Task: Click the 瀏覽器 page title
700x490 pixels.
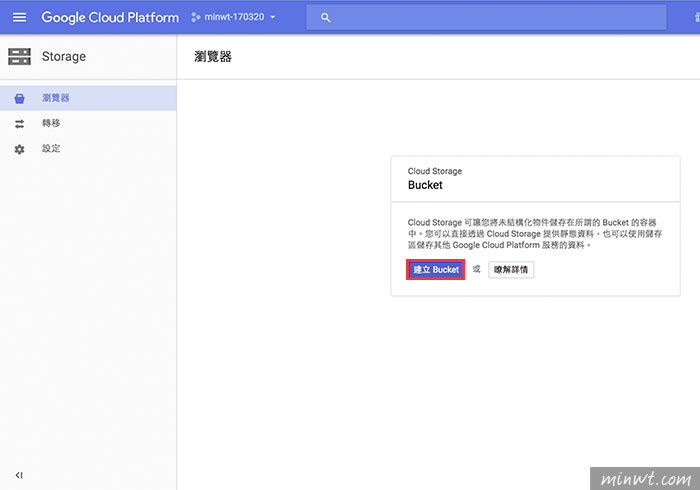Action: coord(213,57)
